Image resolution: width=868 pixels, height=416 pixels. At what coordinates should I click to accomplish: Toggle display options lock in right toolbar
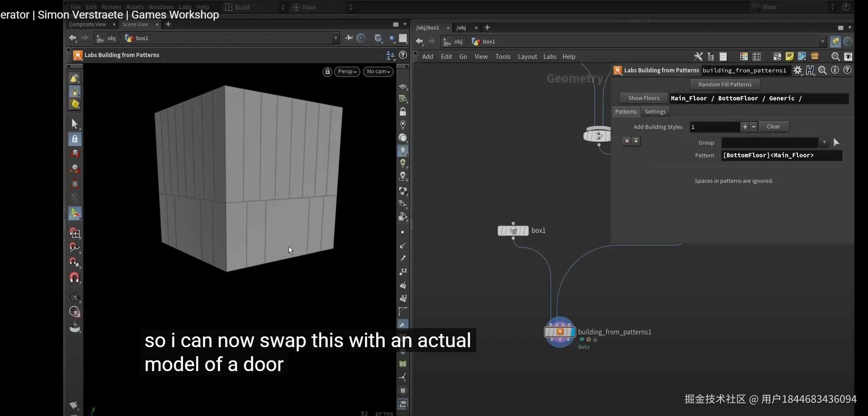(403, 112)
